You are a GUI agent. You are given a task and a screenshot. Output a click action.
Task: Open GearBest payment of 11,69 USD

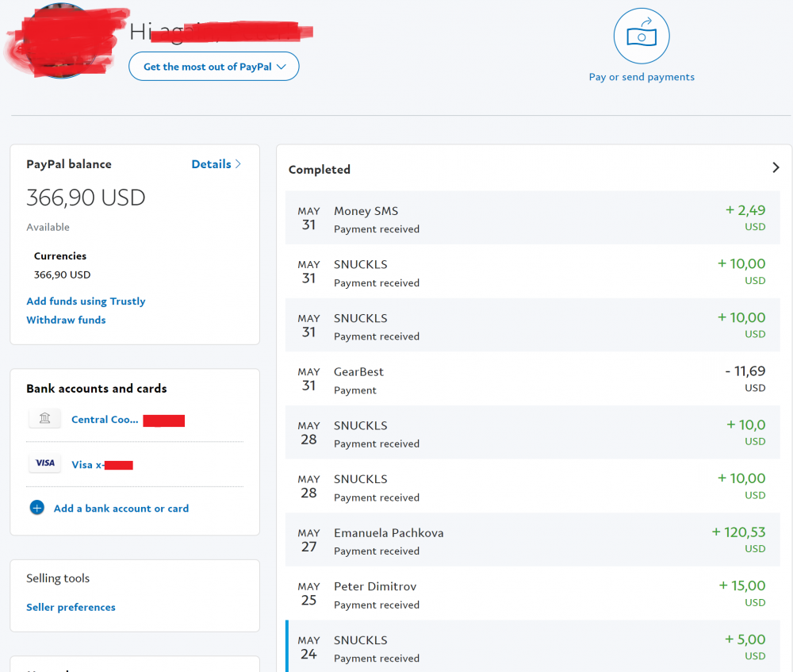pyautogui.click(x=533, y=378)
